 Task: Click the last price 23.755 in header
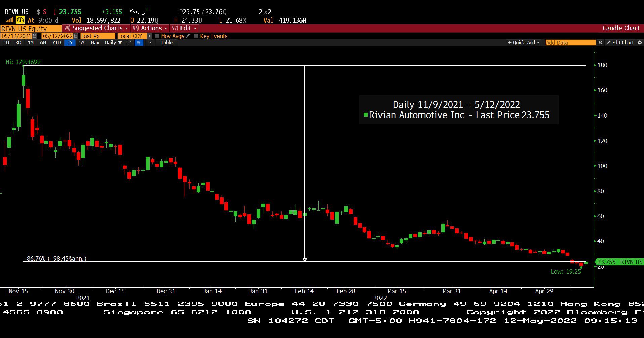click(70, 12)
